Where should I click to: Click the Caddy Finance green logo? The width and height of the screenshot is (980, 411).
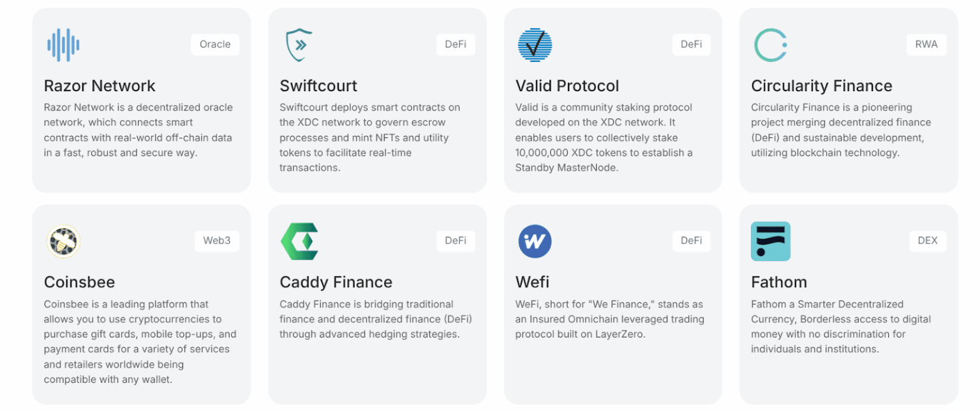tap(299, 241)
